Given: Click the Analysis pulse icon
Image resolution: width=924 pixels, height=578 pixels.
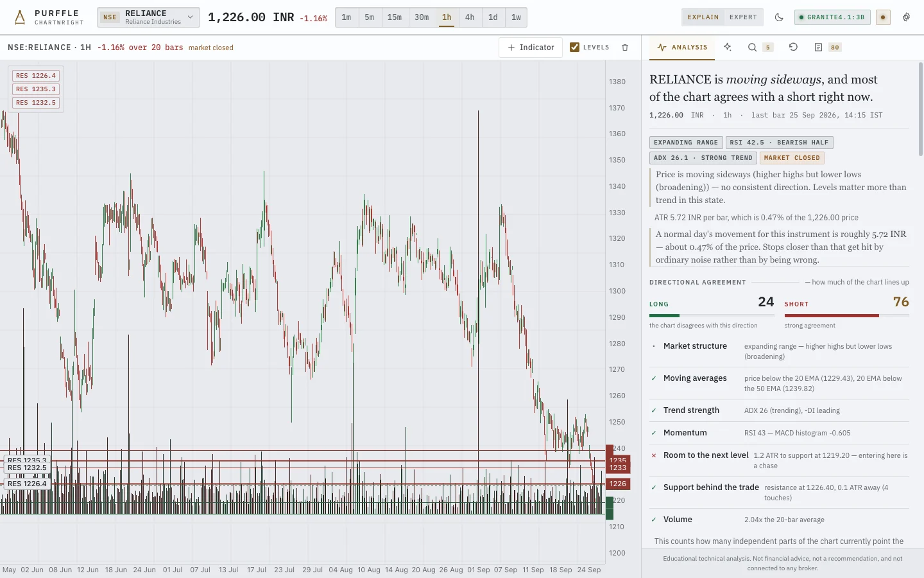Looking at the screenshot, I should (x=662, y=47).
